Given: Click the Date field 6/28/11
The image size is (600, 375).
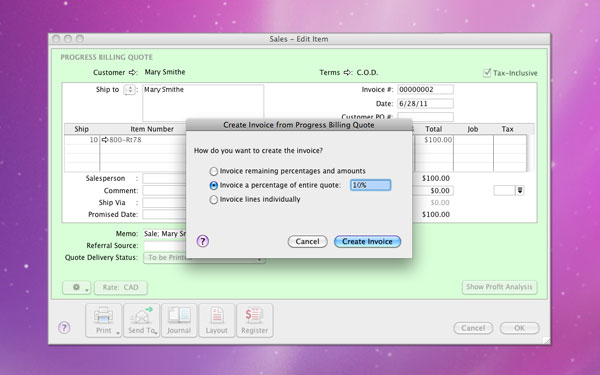Looking at the screenshot, I should (426, 104).
